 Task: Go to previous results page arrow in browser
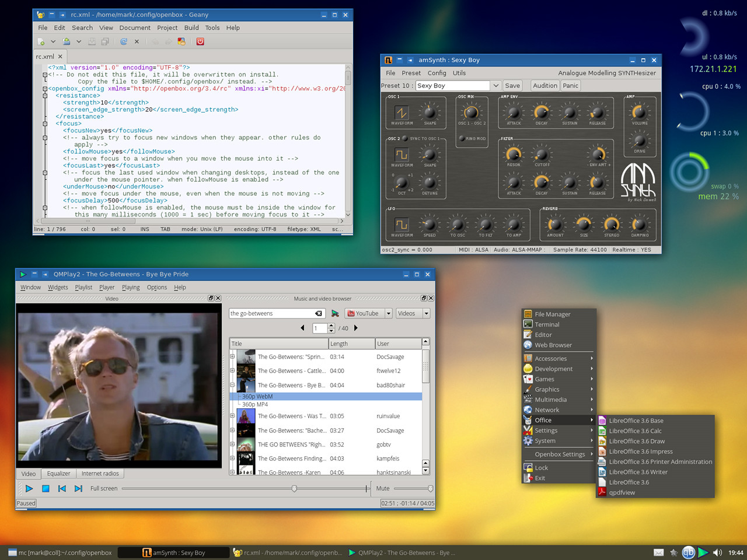pyautogui.click(x=302, y=328)
